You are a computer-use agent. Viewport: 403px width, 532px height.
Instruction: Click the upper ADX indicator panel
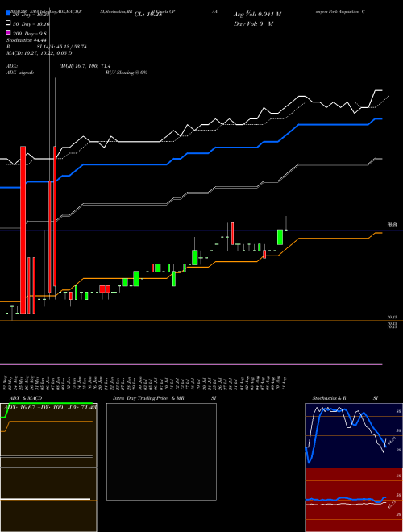click(48, 435)
